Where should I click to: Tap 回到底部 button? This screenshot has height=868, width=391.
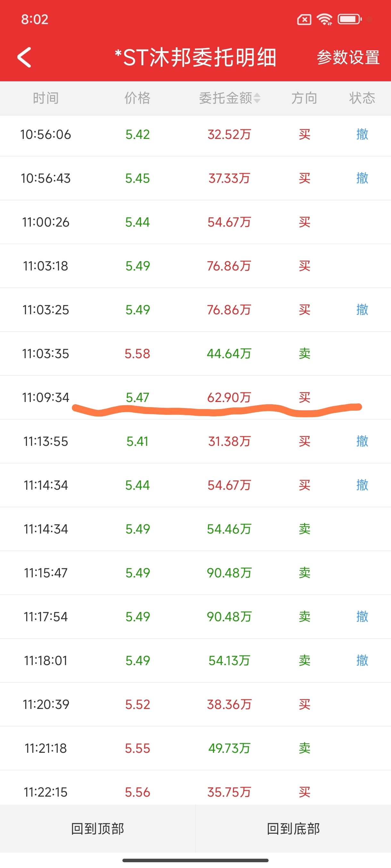pyautogui.click(x=293, y=829)
